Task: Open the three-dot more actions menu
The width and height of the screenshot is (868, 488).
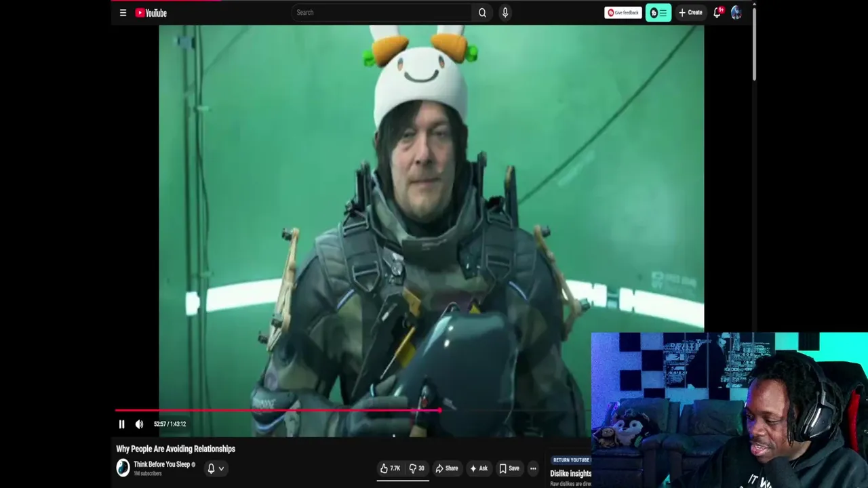Action: coord(533,468)
